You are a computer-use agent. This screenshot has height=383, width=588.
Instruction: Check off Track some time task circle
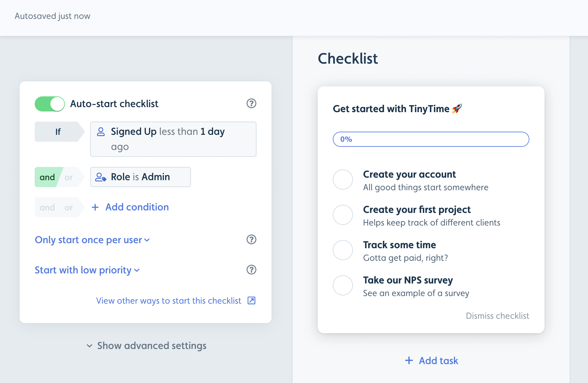click(x=343, y=250)
